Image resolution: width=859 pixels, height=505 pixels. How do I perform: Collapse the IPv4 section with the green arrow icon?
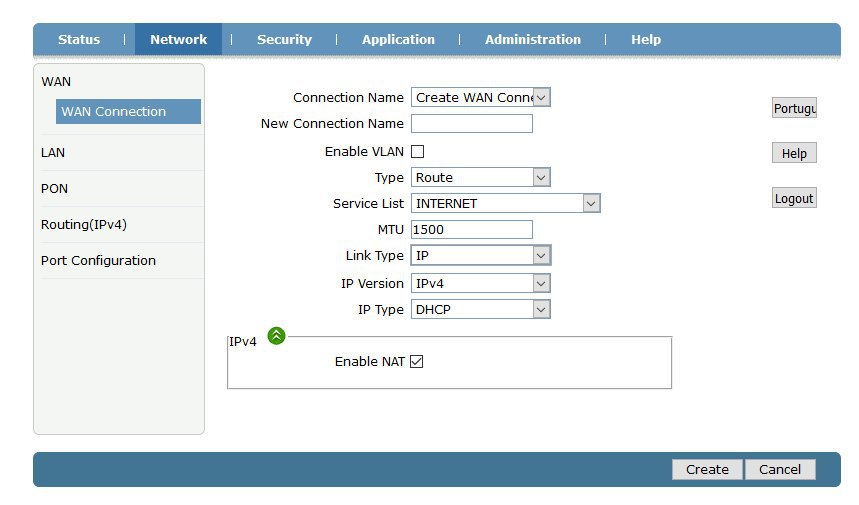click(276, 335)
